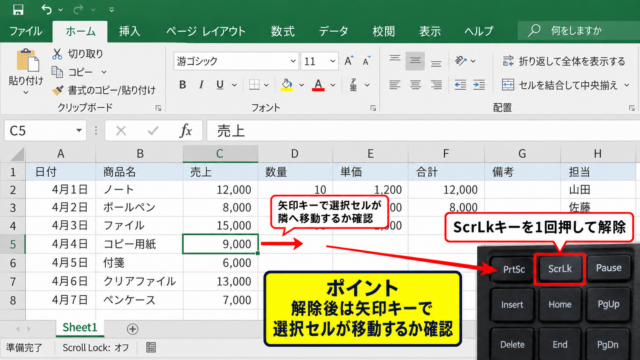Click the Save icon in title bar
The height and width of the screenshot is (360, 640).
point(18,9)
